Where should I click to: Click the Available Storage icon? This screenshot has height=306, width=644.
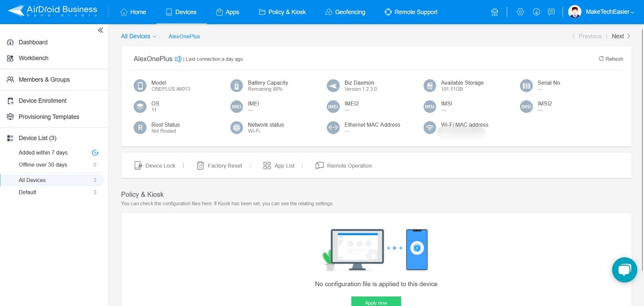point(430,85)
